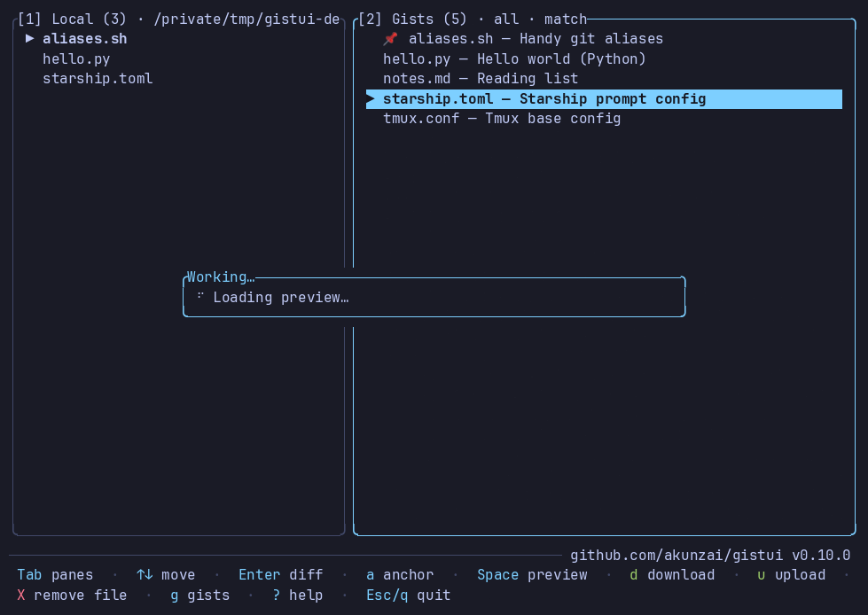This screenshot has height=615, width=868.
Task: Click the arrows move shortcut hint
Action: [x=166, y=574]
